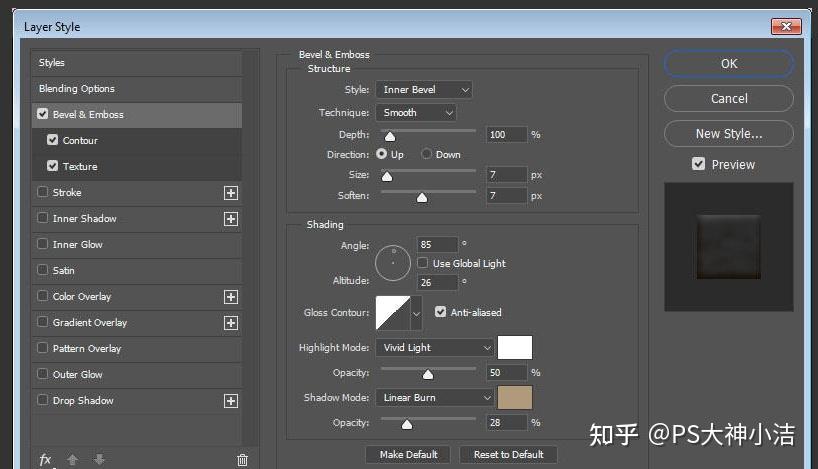This screenshot has width=818, height=469.
Task: Click the Soften value field
Action: click(x=506, y=196)
